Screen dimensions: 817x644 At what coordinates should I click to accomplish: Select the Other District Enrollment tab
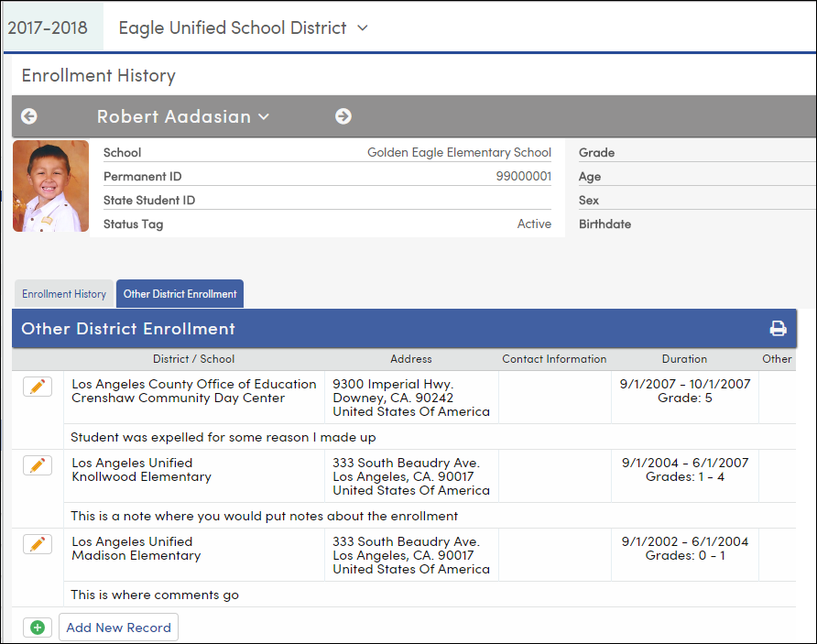click(x=180, y=293)
